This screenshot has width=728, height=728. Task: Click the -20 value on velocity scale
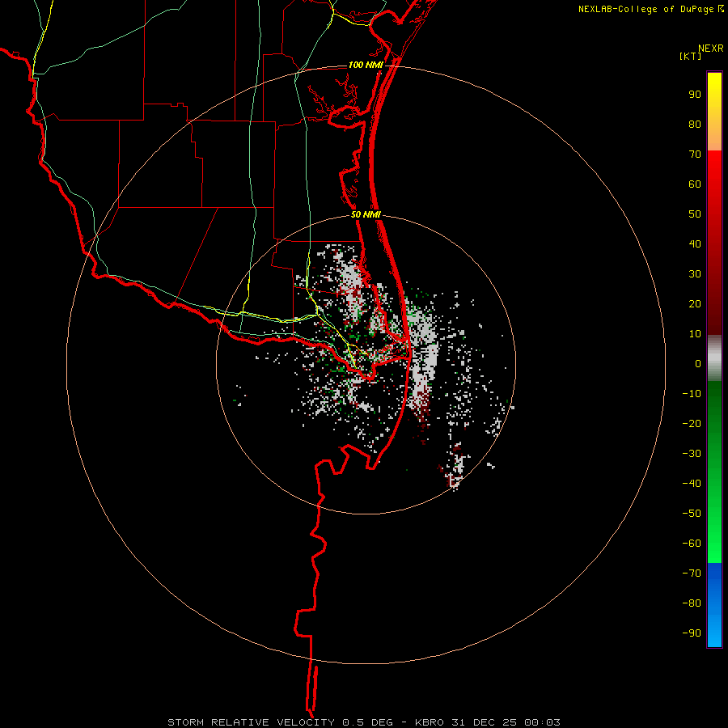click(x=692, y=424)
